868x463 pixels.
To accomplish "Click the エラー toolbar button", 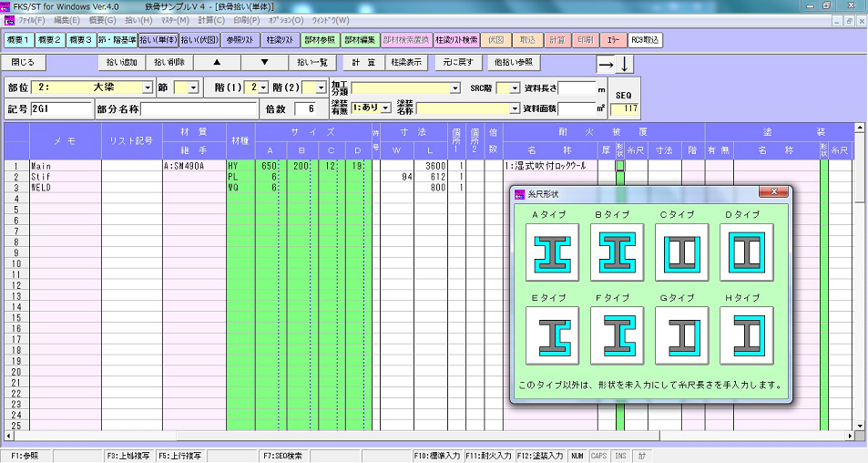I will tap(613, 40).
